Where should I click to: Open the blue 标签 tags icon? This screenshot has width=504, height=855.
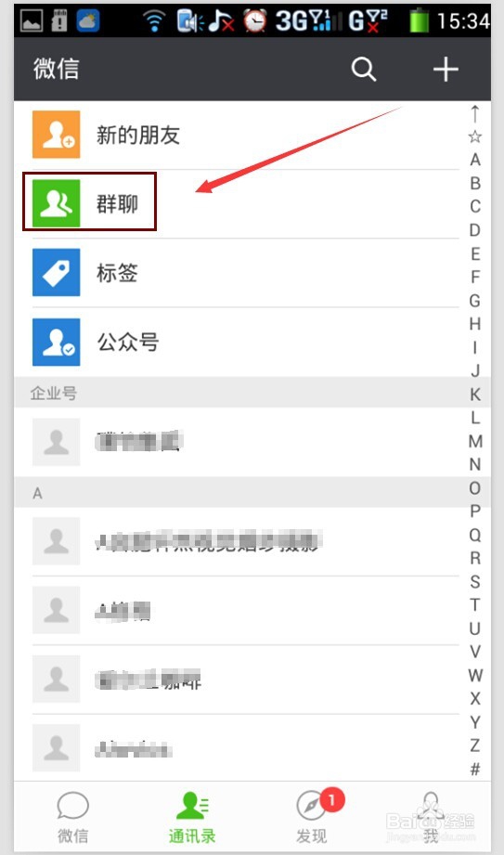coord(57,273)
